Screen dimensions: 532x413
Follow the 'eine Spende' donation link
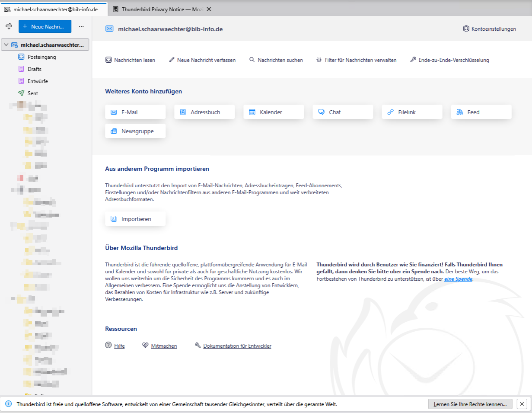click(458, 279)
